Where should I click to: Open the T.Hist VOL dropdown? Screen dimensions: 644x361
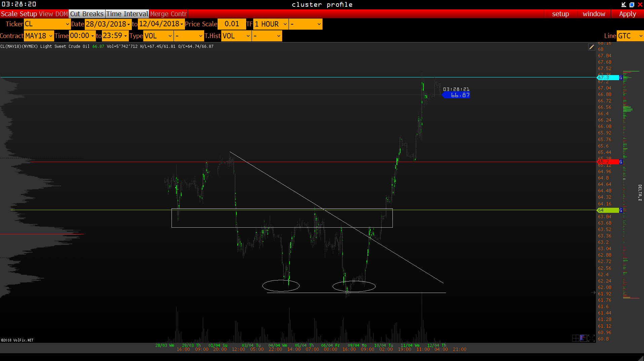236,36
